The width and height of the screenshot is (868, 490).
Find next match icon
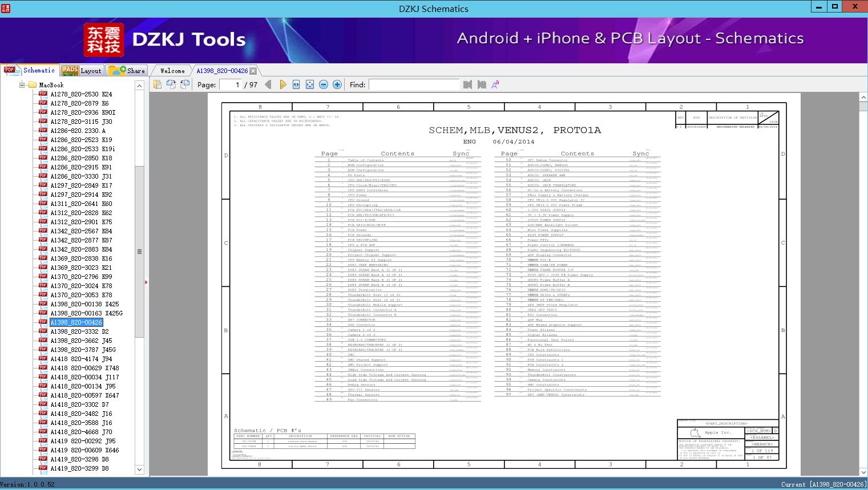pyautogui.click(x=482, y=84)
